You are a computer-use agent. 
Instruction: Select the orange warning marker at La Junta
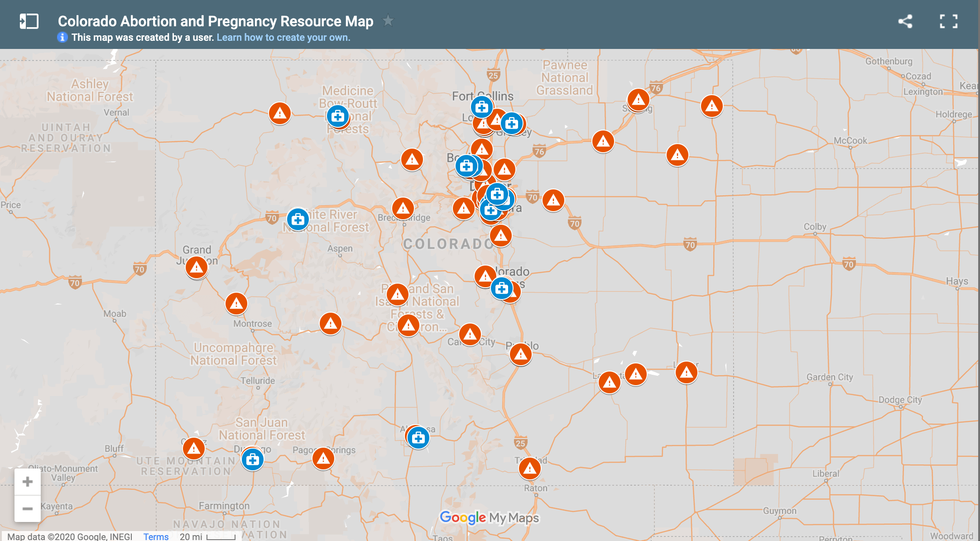click(x=610, y=382)
